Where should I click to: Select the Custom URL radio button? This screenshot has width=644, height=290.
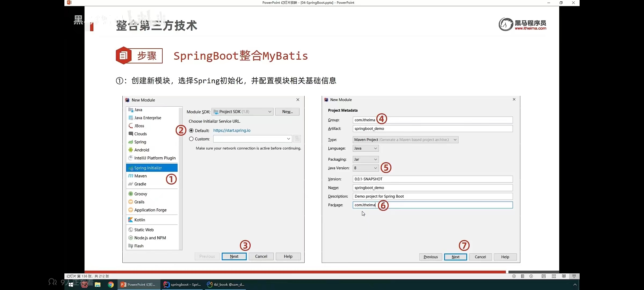[x=191, y=139]
